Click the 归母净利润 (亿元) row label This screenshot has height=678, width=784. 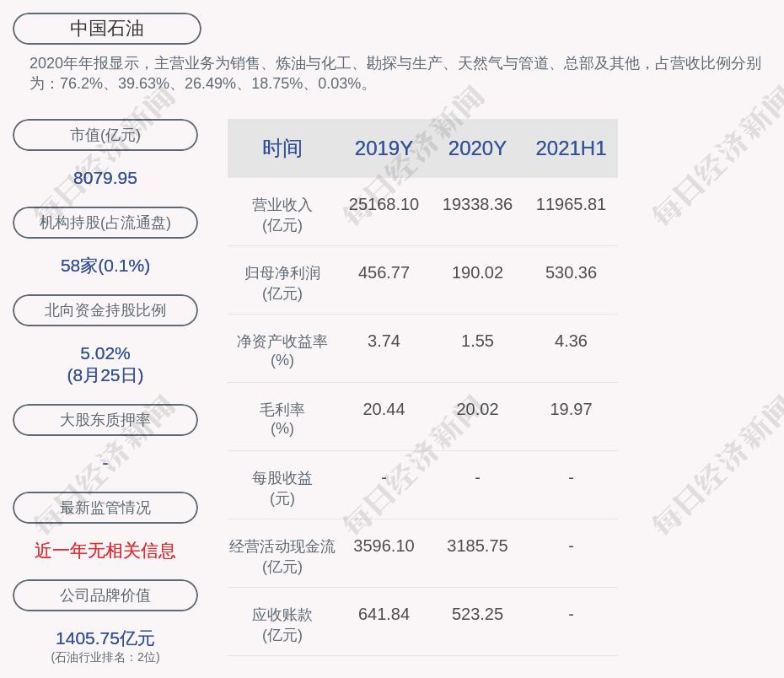click(282, 283)
